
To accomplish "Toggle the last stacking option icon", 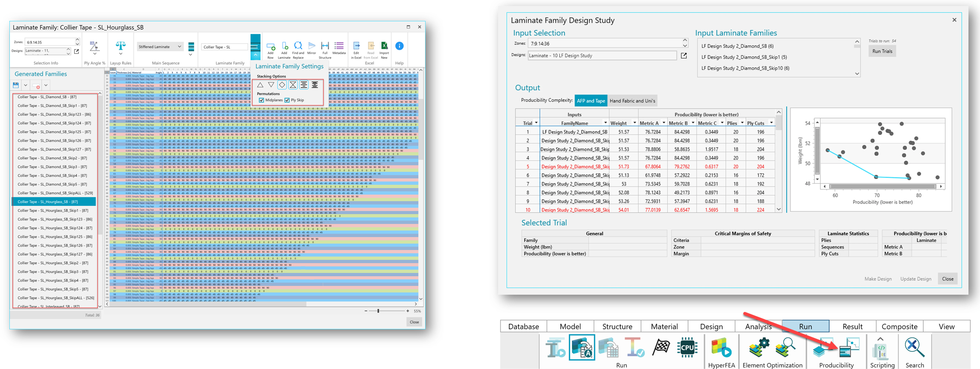I will (x=315, y=85).
